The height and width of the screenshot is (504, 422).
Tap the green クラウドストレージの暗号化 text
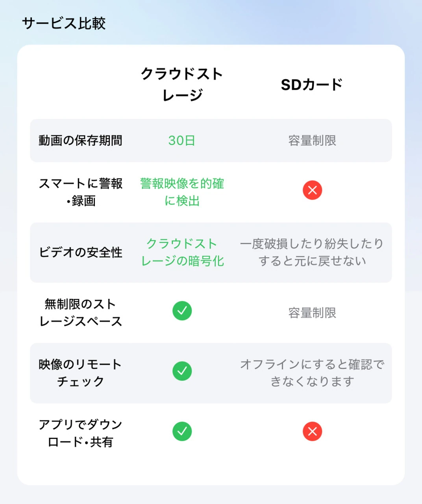click(182, 252)
